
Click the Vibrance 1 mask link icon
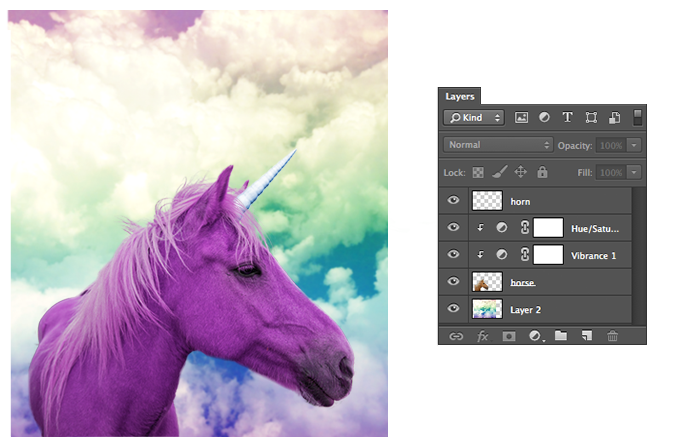coord(525,255)
